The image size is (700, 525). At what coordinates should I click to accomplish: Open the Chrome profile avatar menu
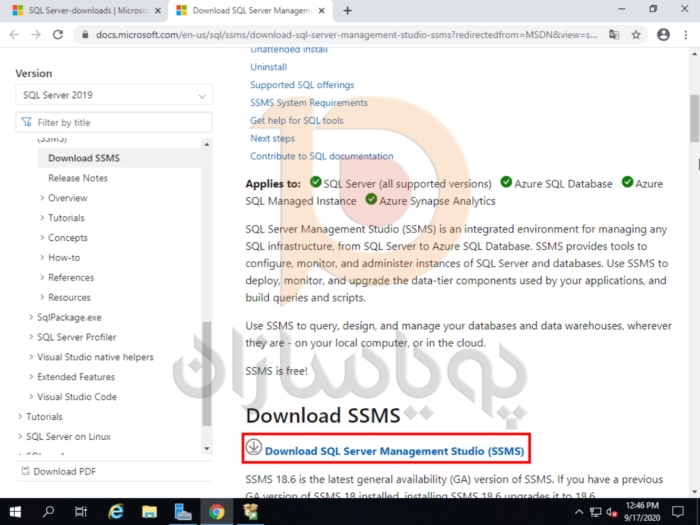coord(662,34)
